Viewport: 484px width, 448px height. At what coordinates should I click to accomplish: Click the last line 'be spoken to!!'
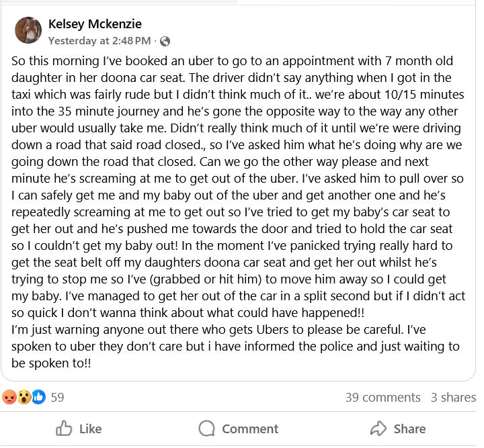(x=51, y=363)
